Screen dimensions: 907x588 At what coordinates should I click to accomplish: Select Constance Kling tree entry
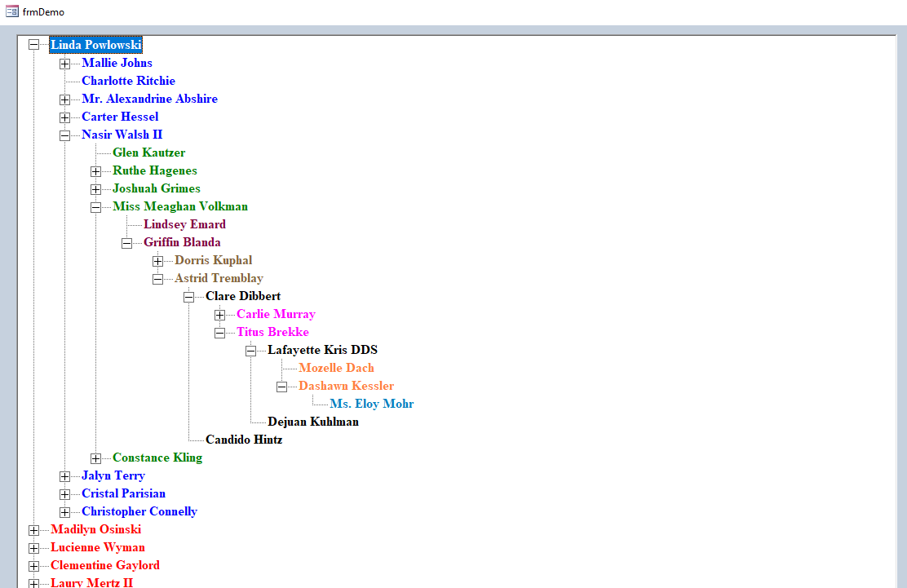tap(157, 457)
